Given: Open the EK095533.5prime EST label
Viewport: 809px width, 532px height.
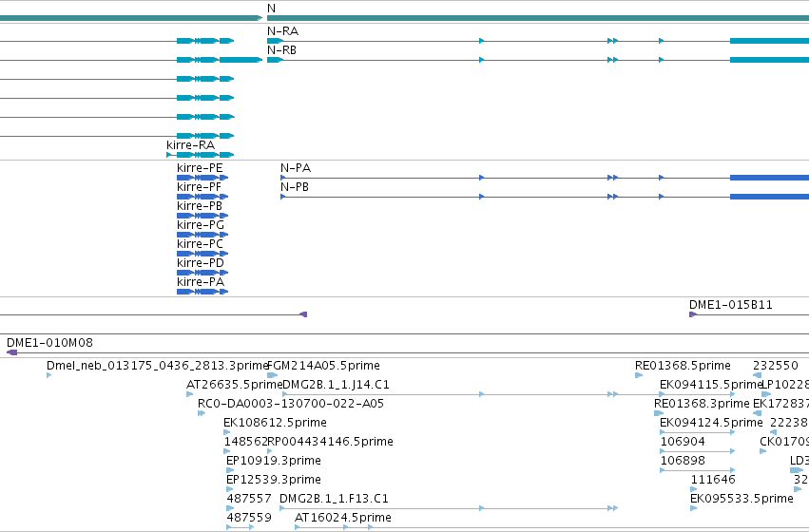Looking at the screenshot, I should pyautogui.click(x=742, y=499).
